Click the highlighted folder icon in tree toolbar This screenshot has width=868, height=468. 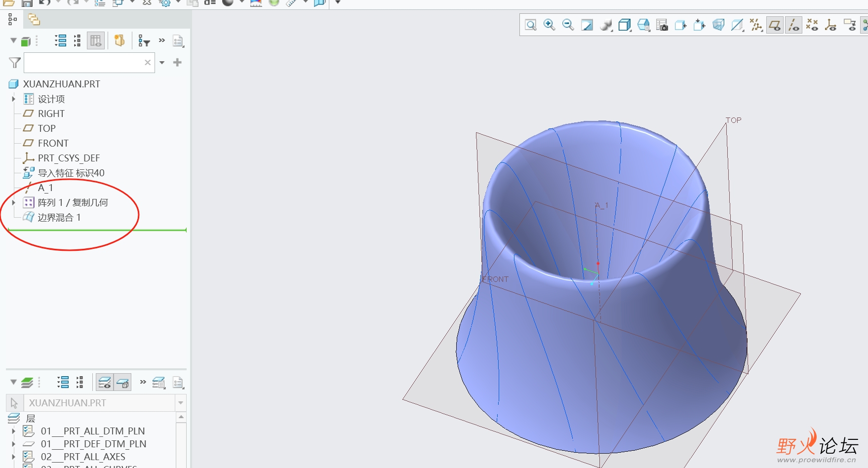tap(119, 40)
